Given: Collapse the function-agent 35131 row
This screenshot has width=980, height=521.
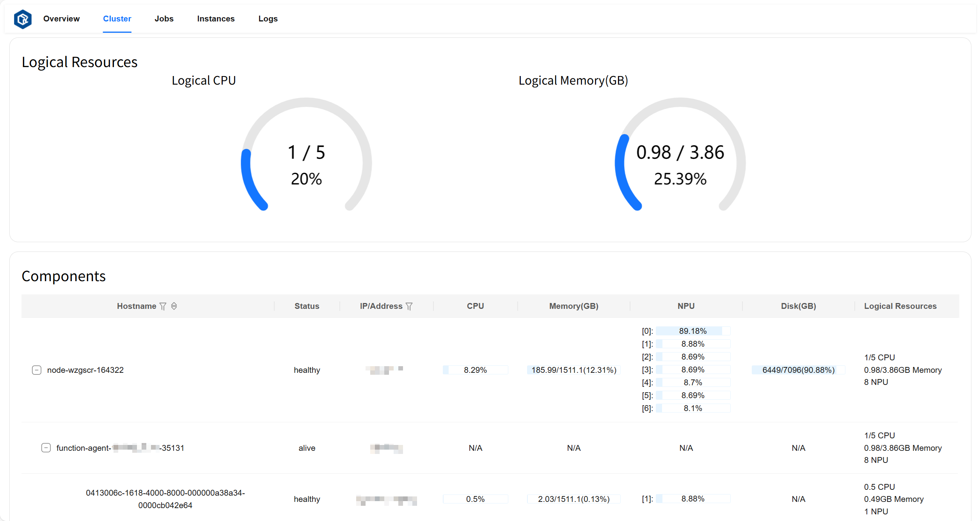Looking at the screenshot, I should (46, 448).
